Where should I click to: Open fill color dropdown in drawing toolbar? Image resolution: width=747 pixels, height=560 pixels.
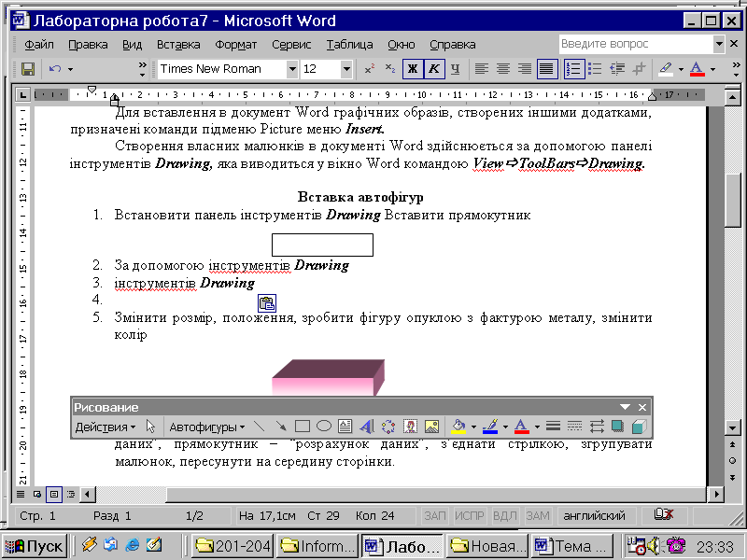coord(473,427)
